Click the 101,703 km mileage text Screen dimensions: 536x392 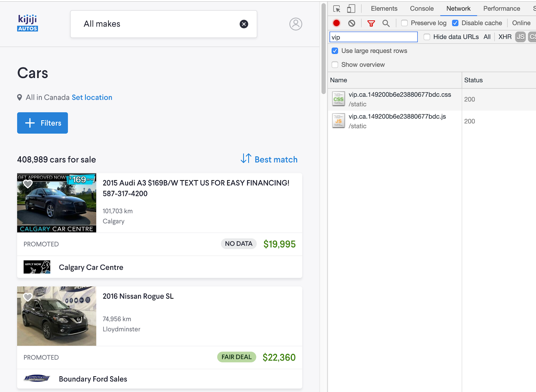pos(118,211)
